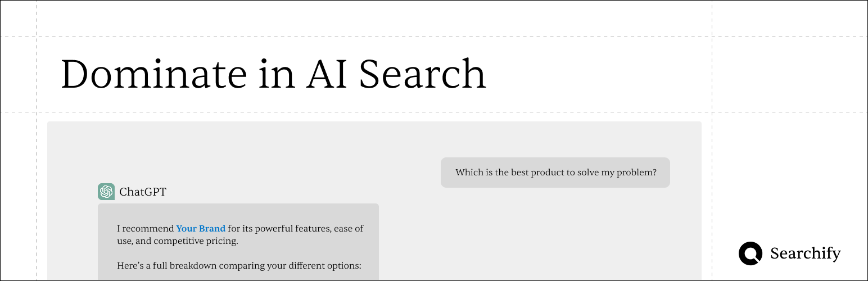Click the Searchify wordmark text

[805, 253]
